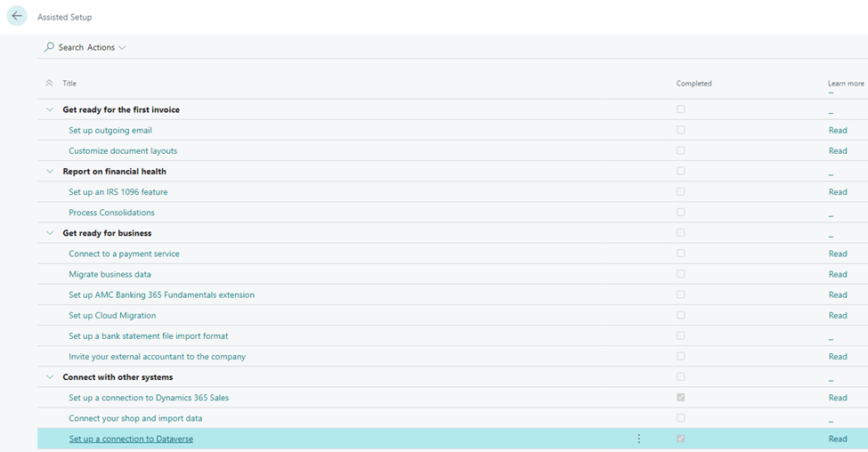This screenshot has width=868, height=452.
Task: Open Set up Cloud Migration link
Action: pyautogui.click(x=112, y=316)
